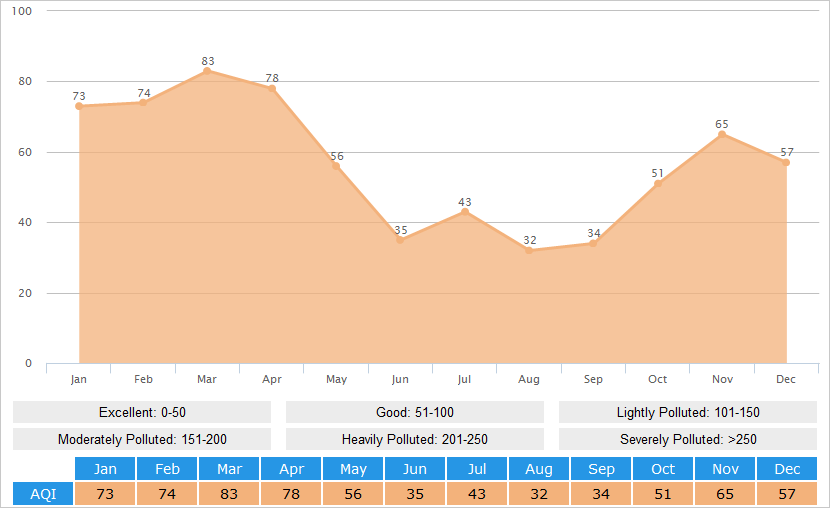Click the table cell with value 83
830x508 pixels.
click(229, 494)
